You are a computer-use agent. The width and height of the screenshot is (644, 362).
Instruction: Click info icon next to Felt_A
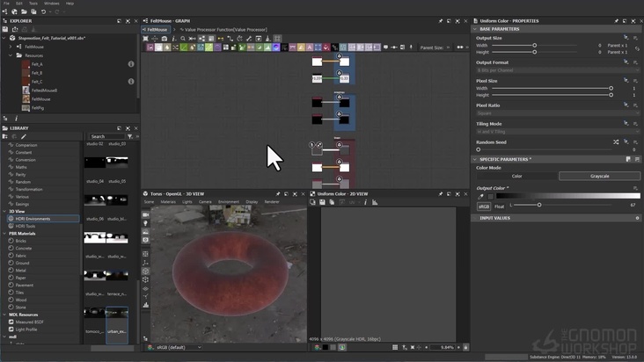click(x=131, y=64)
